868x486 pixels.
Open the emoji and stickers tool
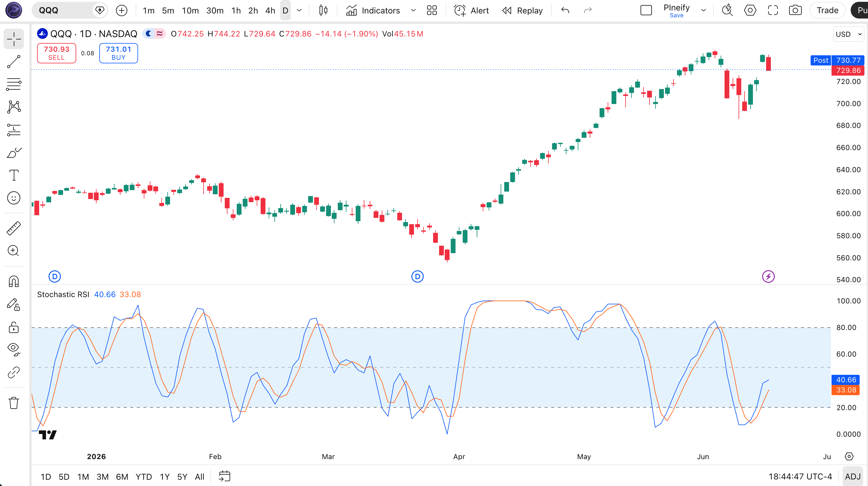pyautogui.click(x=14, y=198)
